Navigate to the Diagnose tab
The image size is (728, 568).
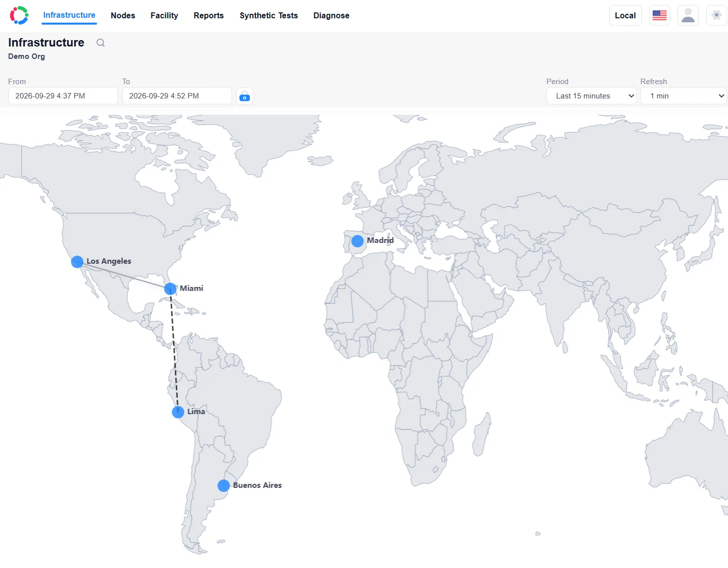pos(331,16)
